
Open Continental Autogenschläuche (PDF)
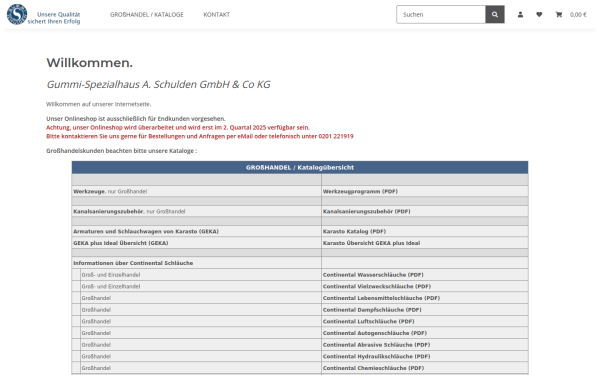pos(375,333)
